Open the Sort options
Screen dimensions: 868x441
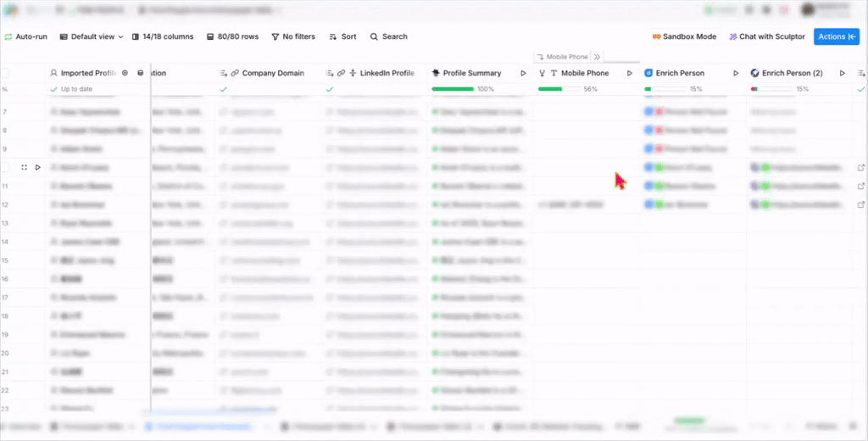pos(342,36)
